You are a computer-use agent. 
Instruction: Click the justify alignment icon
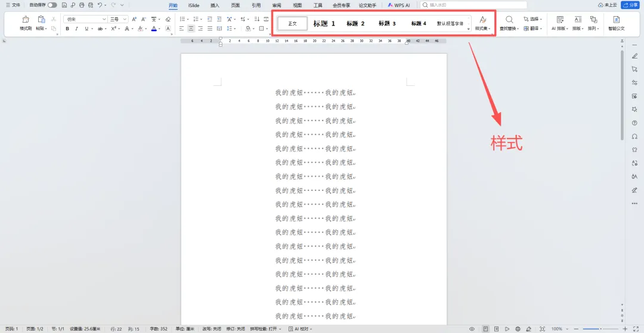pyautogui.click(x=210, y=29)
